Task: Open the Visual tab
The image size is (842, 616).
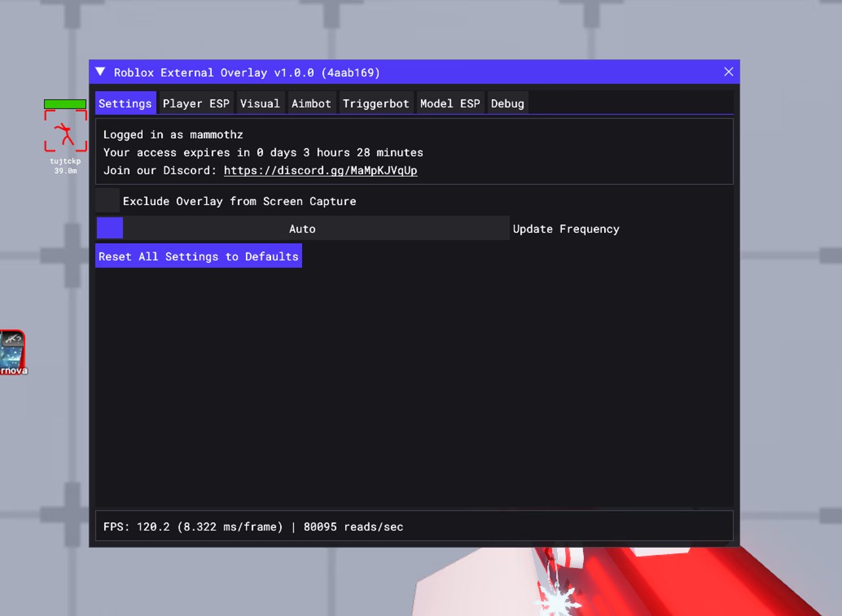Action: pyautogui.click(x=260, y=103)
